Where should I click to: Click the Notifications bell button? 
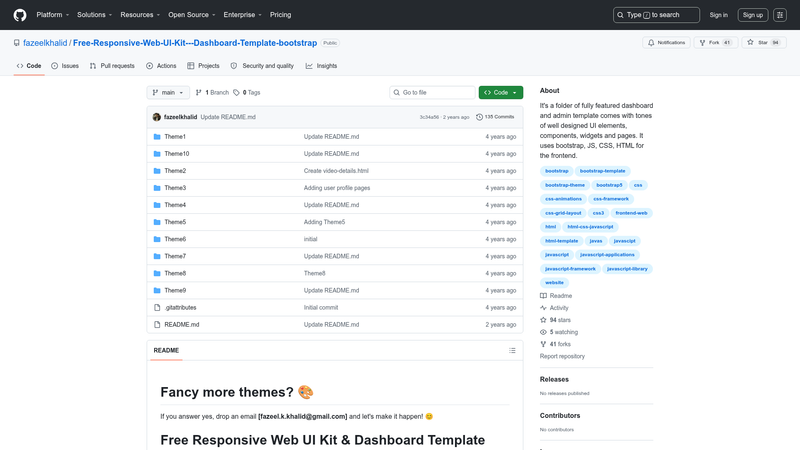pyautogui.click(x=666, y=43)
